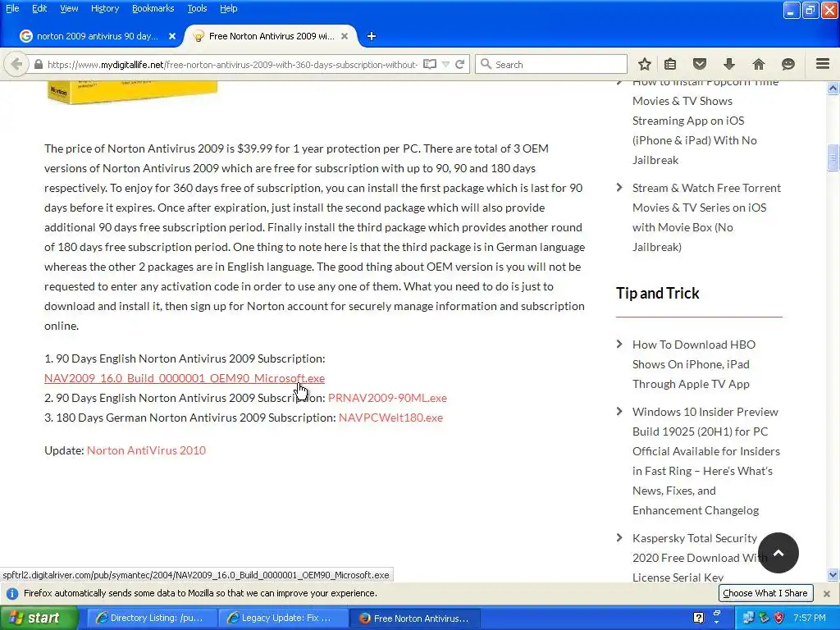Image resolution: width=840 pixels, height=630 pixels.
Task: Click the browser Back arrow button
Action: 16,64
